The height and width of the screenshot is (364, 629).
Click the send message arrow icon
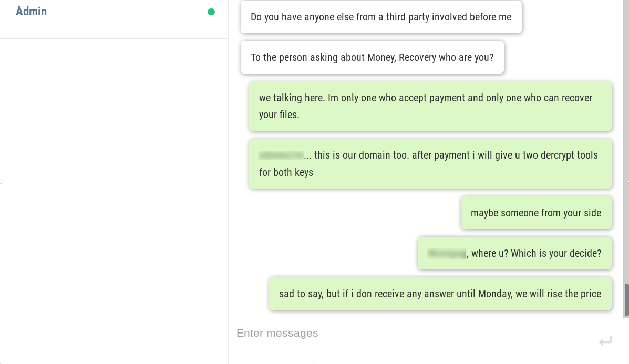click(605, 341)
